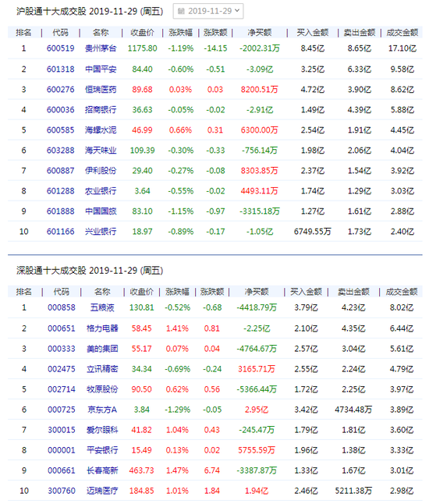Open 格力电器 stock name link
This screenshot has height=504, width=429.
coord(102,328)
